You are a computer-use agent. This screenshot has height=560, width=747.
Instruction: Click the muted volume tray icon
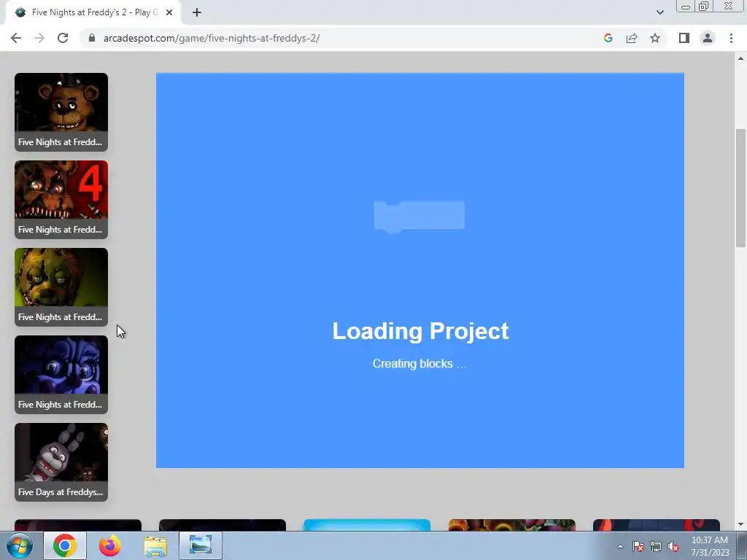(673, 547)
